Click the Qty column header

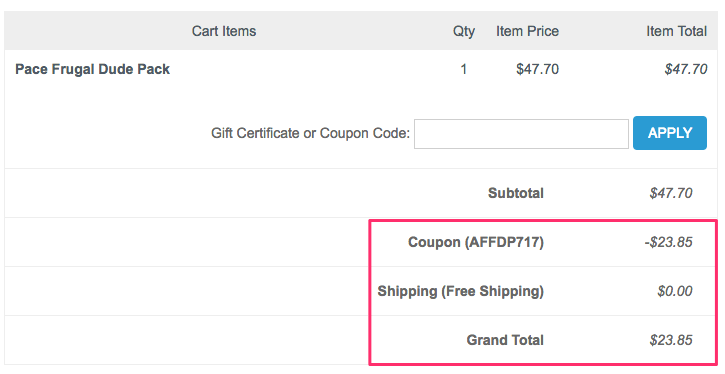click(x=464, y=31)
